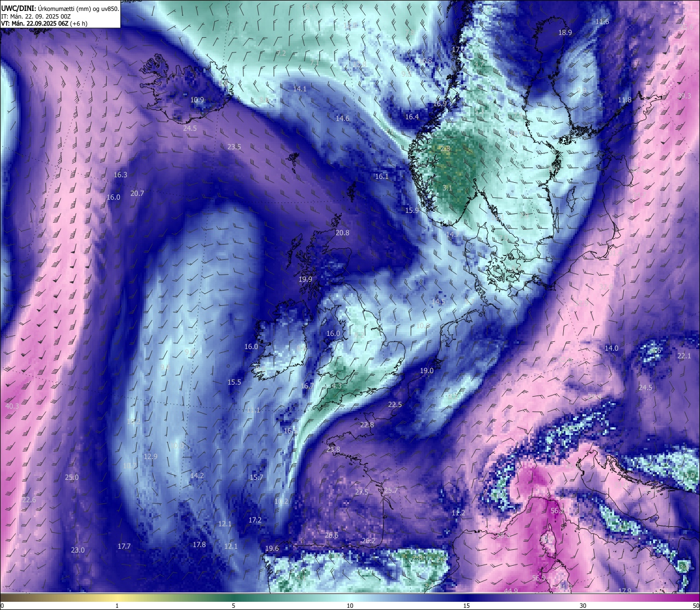700x610 pixels.
Task: Click the 22.5 value over the English Channel
Action: click(x=395, y=404)
